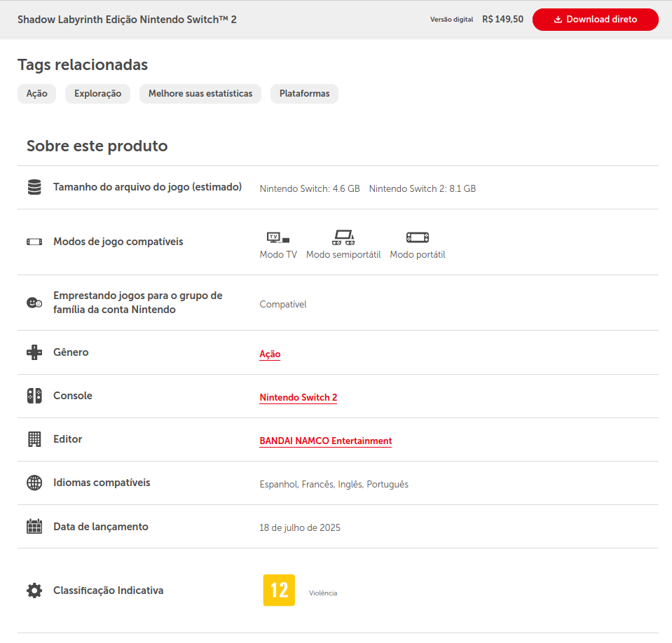Image resolution: width=672 pixels, height=643 pixels.
Task: Click the Modo portátil console icon
Action: pyautogui.click(x=418, y=237)
